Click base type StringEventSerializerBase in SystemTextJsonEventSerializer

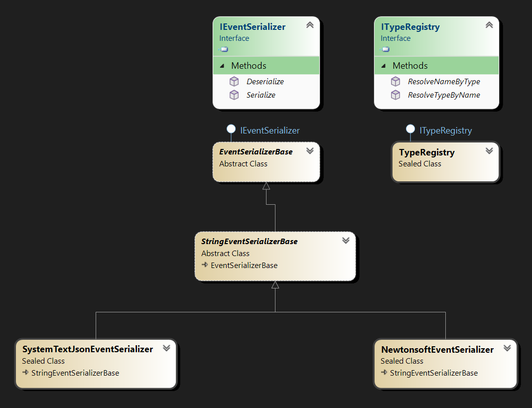tap(75, 373)
